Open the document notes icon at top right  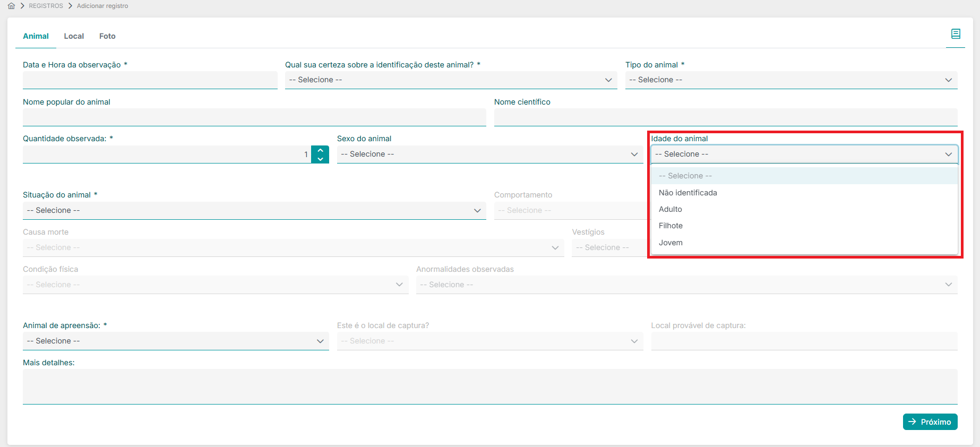click(x=956, y=34)
